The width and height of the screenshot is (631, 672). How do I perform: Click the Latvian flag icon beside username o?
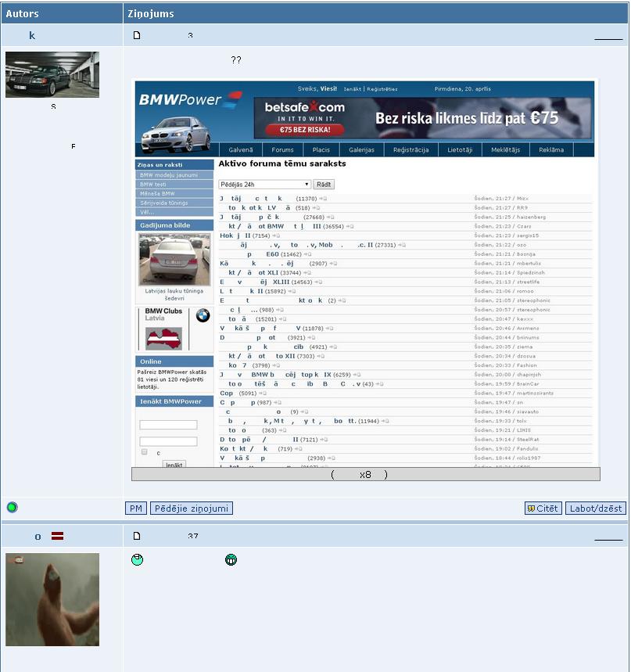pos(57,536)
